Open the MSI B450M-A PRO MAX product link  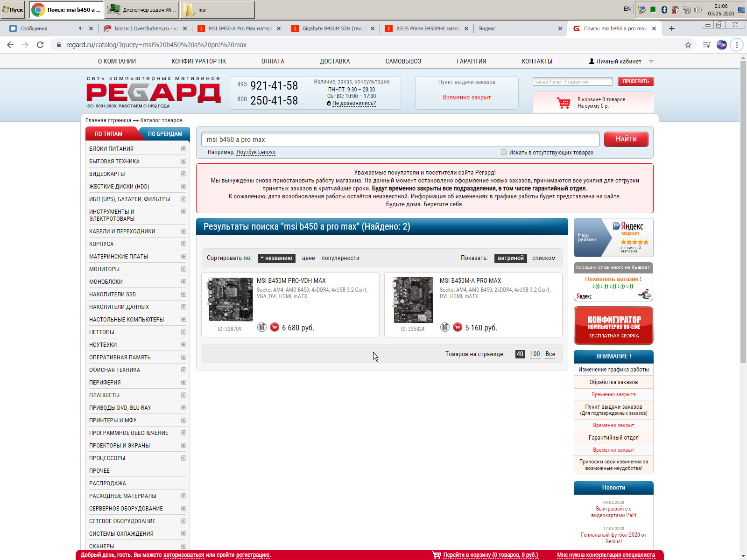tap(470, 280)
